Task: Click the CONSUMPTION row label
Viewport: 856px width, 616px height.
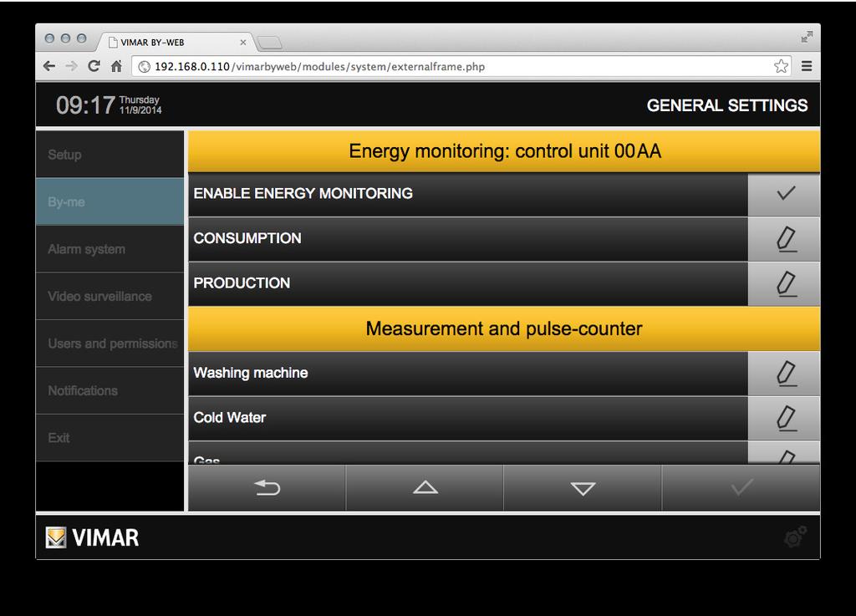Action: [x=247, y=238]
